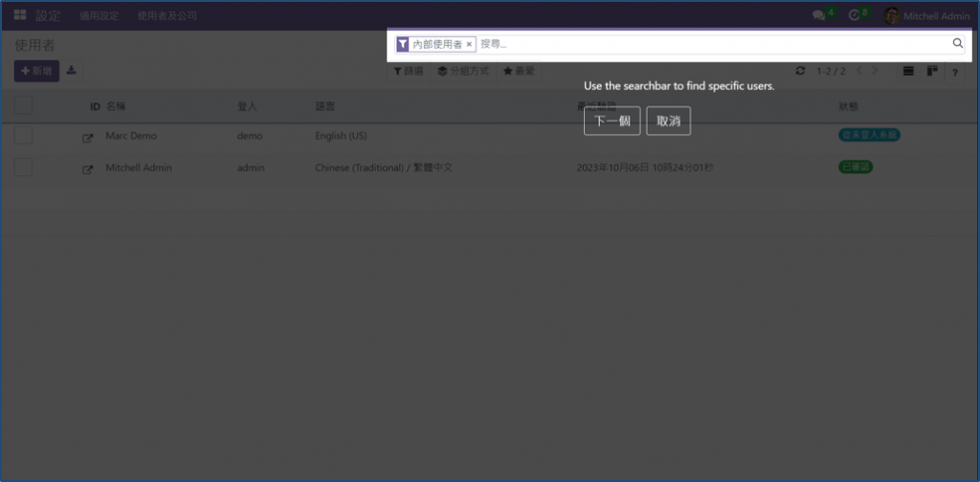The width and height of the screenshot is (980, 482).
Task: Click the 使用者 page breadcrumb title
Action: point(35,46)
